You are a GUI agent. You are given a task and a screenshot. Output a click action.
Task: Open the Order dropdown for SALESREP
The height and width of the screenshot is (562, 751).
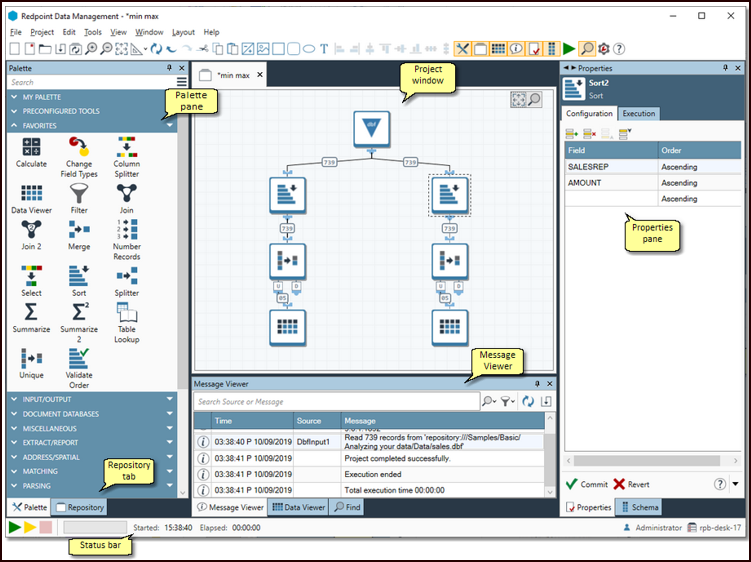coord(699,167)
